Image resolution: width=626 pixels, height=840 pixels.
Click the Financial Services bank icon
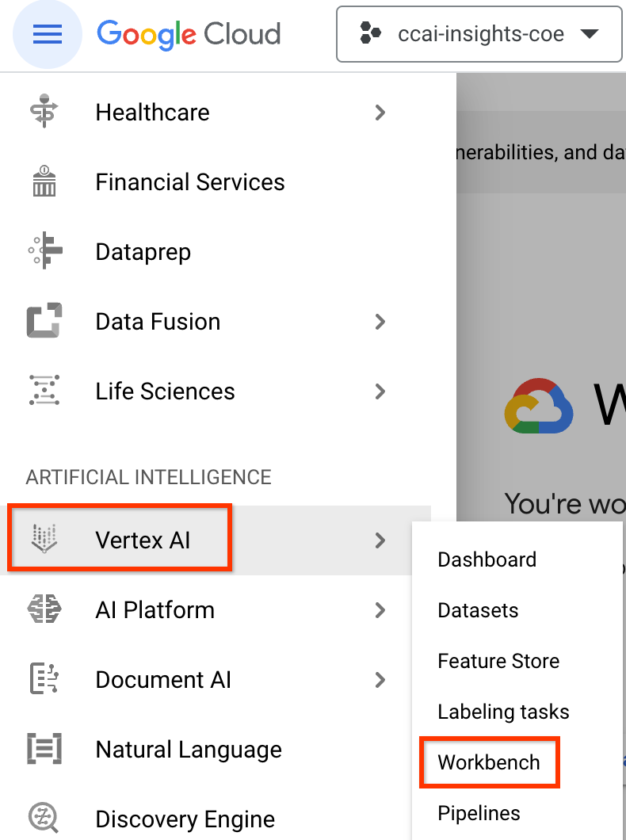(x=44, y=181)
